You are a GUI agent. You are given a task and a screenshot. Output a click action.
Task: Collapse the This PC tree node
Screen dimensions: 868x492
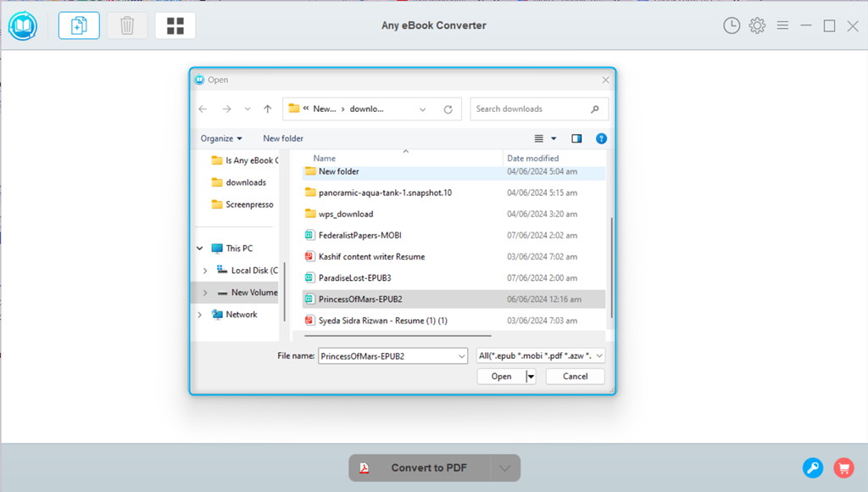pyautogui.click(x=200, y=249)
